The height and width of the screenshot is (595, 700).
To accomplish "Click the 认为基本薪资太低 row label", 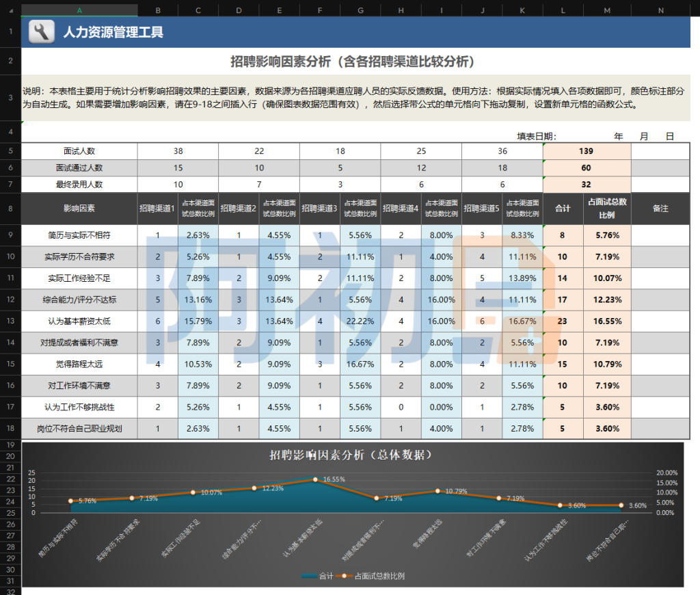I will pos(79,321).
